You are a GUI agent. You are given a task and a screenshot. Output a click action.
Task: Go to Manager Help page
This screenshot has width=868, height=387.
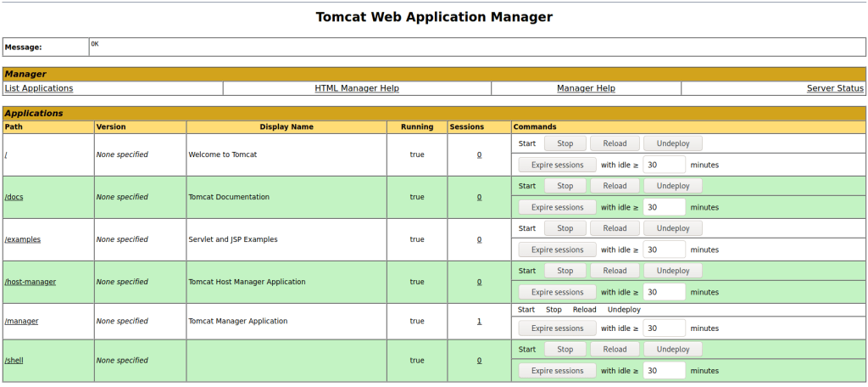586,88
